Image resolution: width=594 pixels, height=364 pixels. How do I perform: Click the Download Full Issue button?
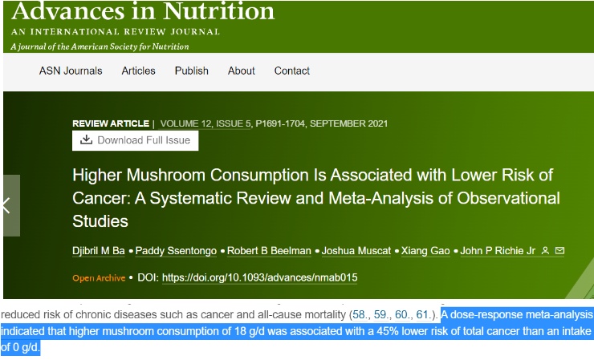click(135, 140)
